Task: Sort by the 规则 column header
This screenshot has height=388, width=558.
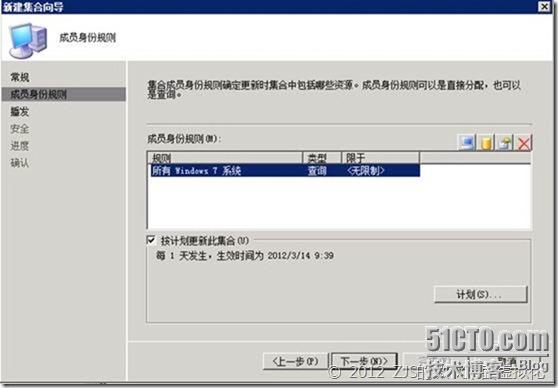Action: 226,157
